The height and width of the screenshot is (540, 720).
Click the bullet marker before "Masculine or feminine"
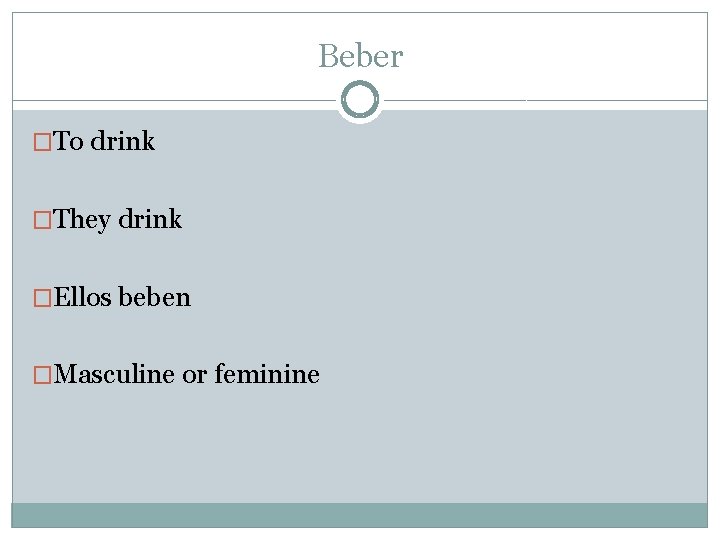click(x=41, y=376)
